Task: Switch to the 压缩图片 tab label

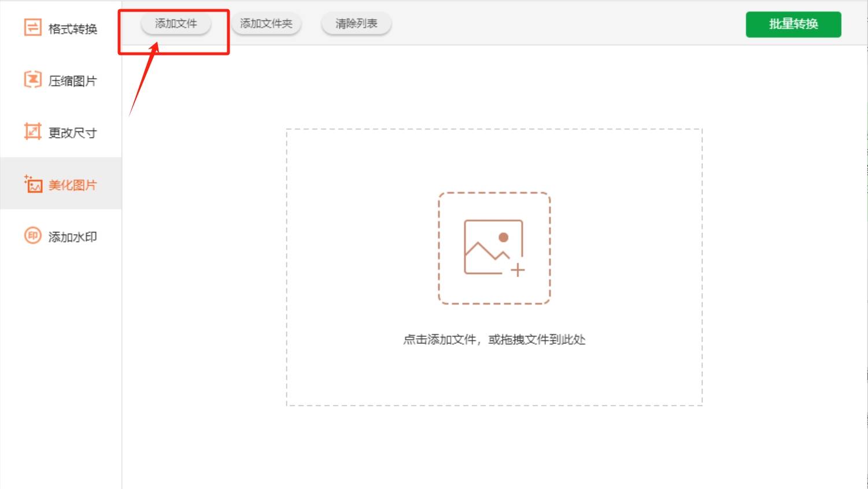Action: click(x=73, y=81)
